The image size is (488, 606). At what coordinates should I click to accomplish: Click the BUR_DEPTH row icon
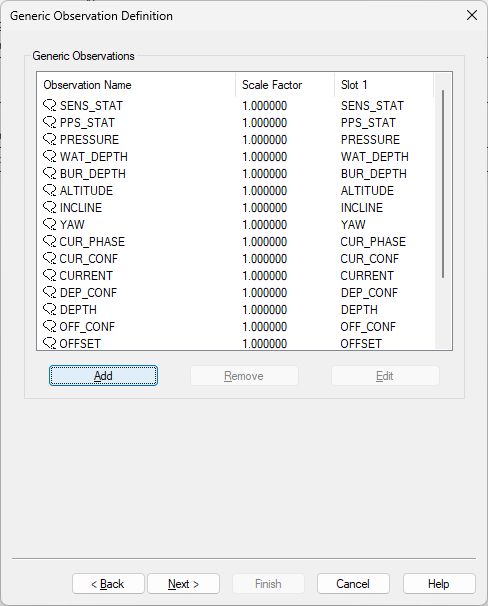tap(49, 173)
